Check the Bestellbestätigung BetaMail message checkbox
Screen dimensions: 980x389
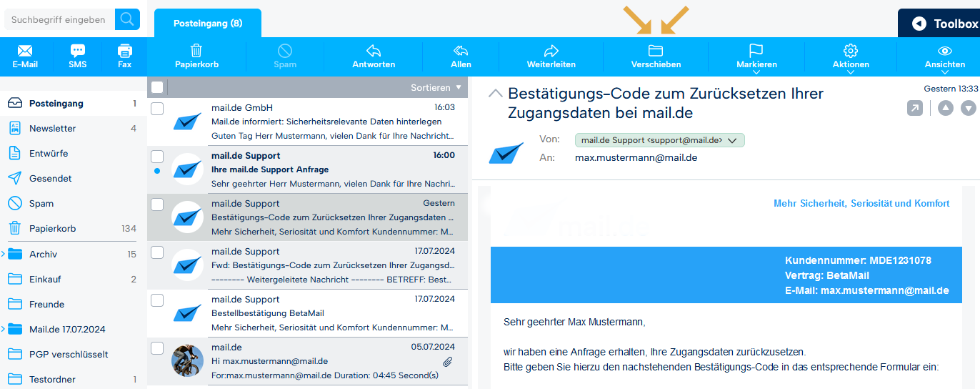pos(157,300)
